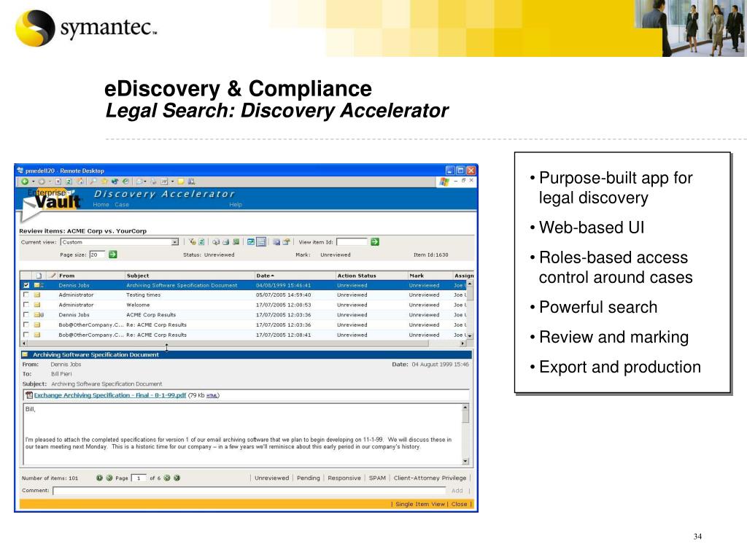
Task: Check the 12:03:36 Re: ACME Corp Results checkbox
Action: click(26, 324)
